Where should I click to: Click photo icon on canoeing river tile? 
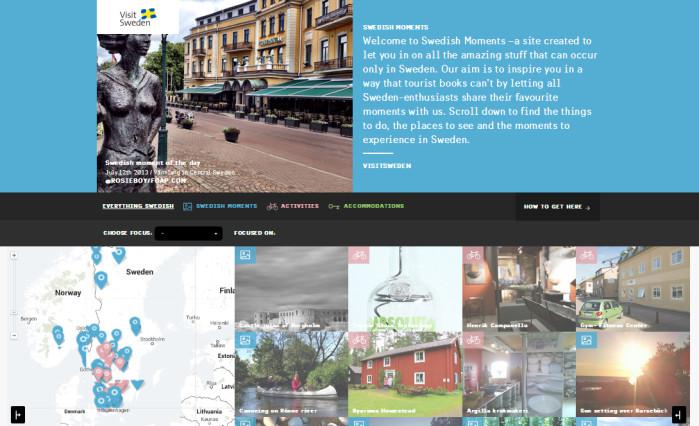(x=245, y=340)
